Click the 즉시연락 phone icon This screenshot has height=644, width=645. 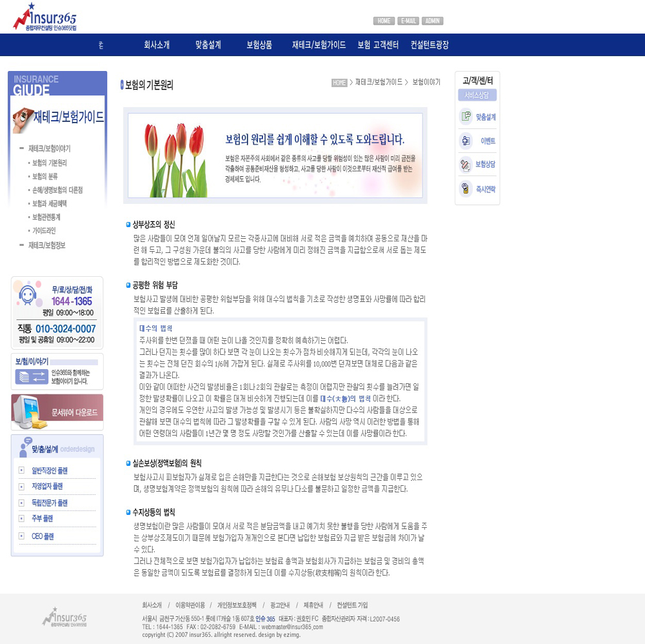(464, 188)
